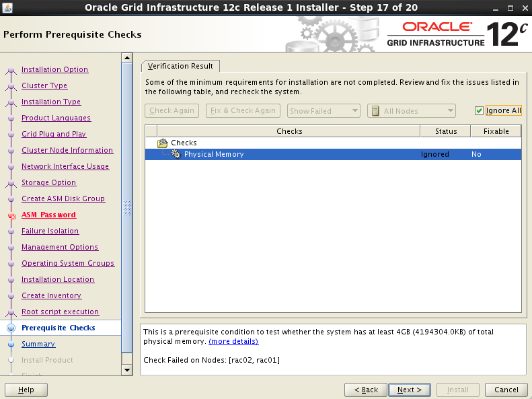Viewport: 532px width, 399px height.
Task: Click 'Check Failed on Nodes' text
Action: tap(211, 360)
